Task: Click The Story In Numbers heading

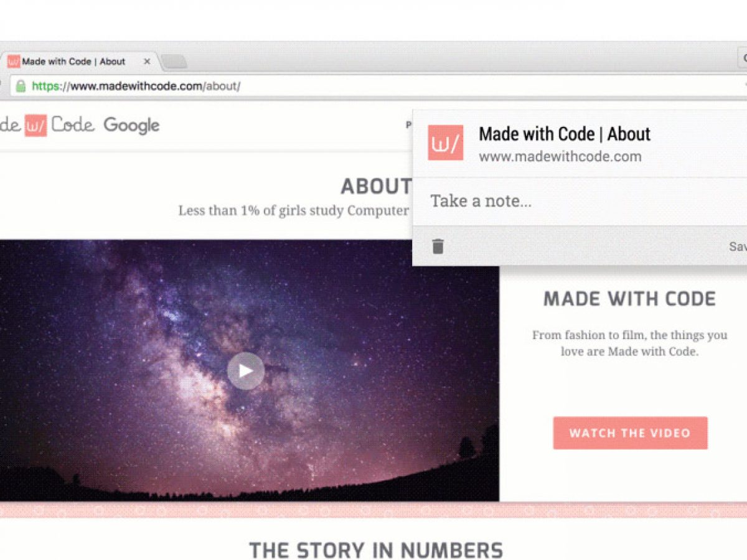Action: [x=376, y=550]
